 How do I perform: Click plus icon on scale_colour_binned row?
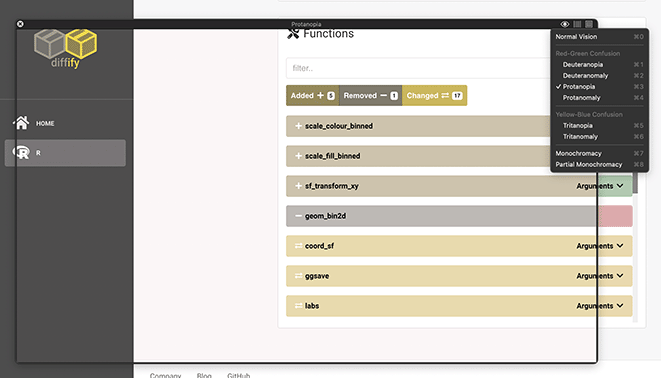pos(298,126)
